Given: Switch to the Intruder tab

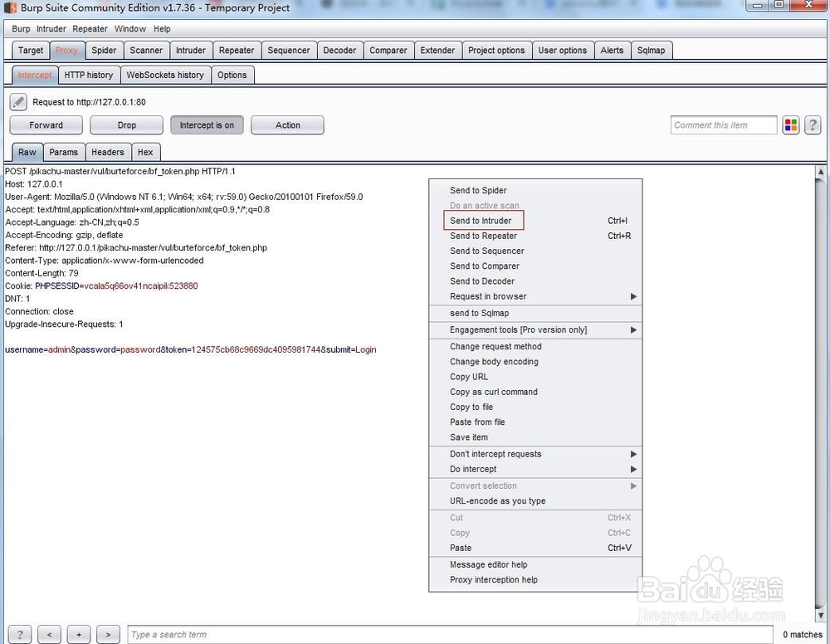Looking at the screenshot, I should pyautogui.click(x=191, y=51).
